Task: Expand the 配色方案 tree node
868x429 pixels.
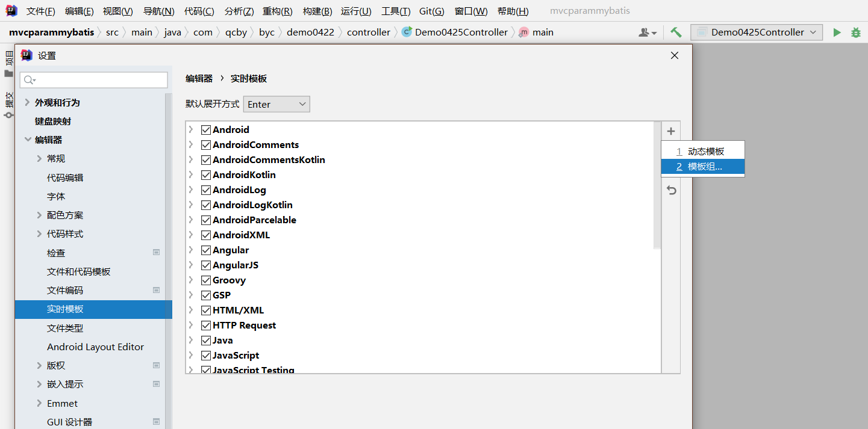Action: pos(39,215)
